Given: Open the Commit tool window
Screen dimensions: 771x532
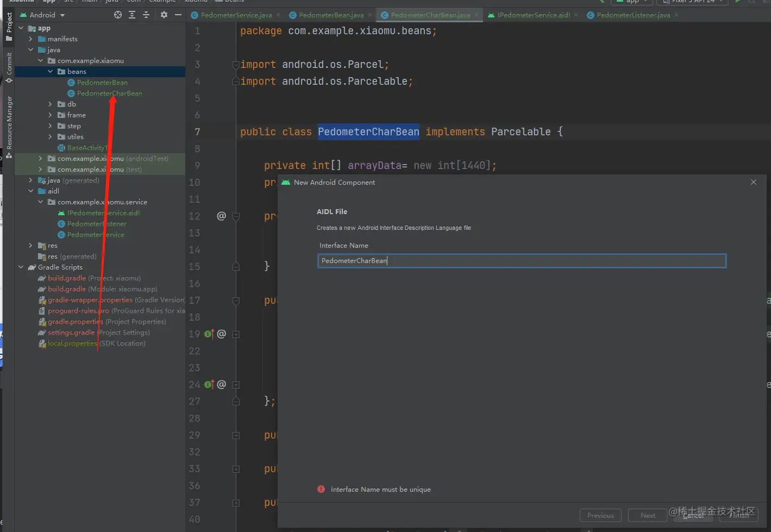Looking at the screenshot, I should point(9,68).
